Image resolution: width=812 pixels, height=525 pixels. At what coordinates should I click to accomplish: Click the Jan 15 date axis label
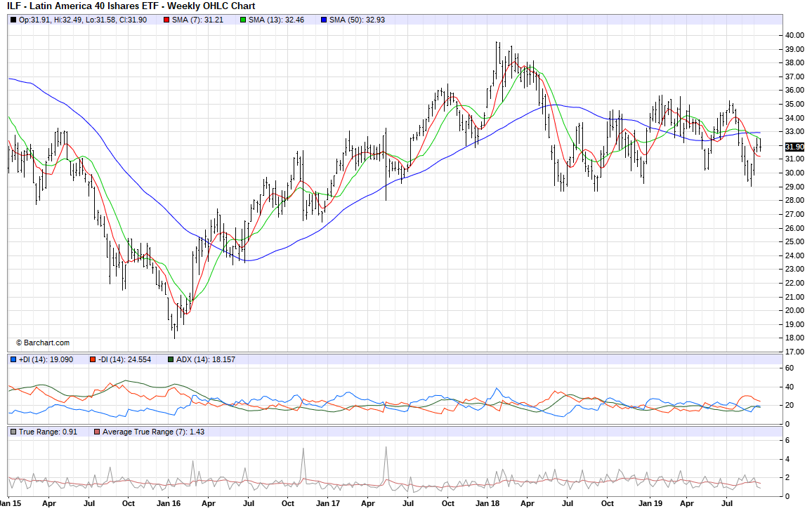point(11,503)
